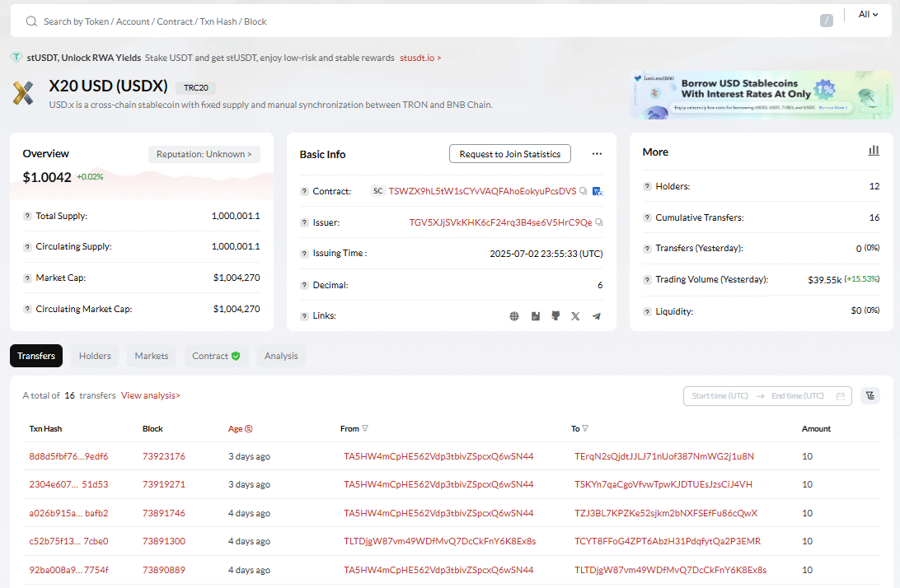Click the View analysis link

tap(150, 396)
